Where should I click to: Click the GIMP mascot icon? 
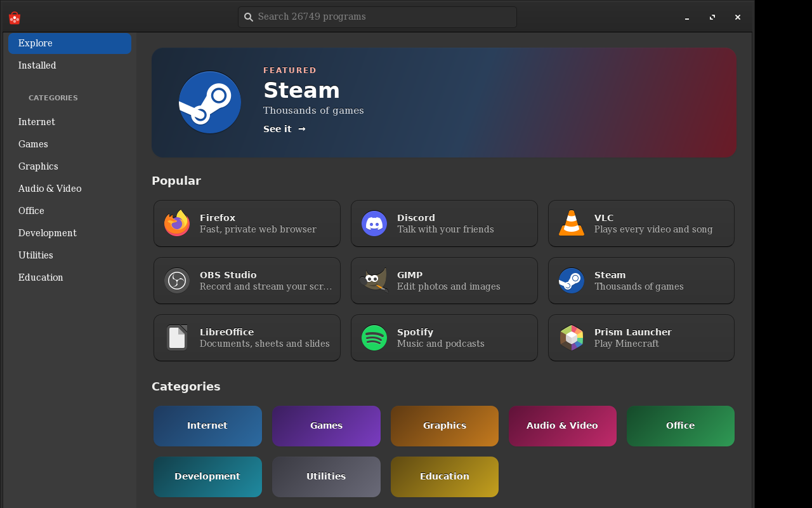click(374, 281)
